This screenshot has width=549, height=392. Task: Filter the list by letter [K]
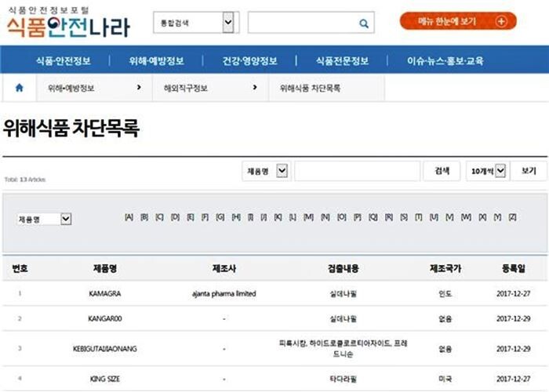278,216
